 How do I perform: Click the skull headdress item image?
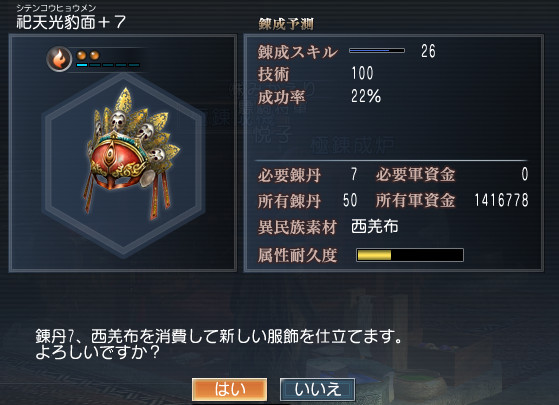132,153
